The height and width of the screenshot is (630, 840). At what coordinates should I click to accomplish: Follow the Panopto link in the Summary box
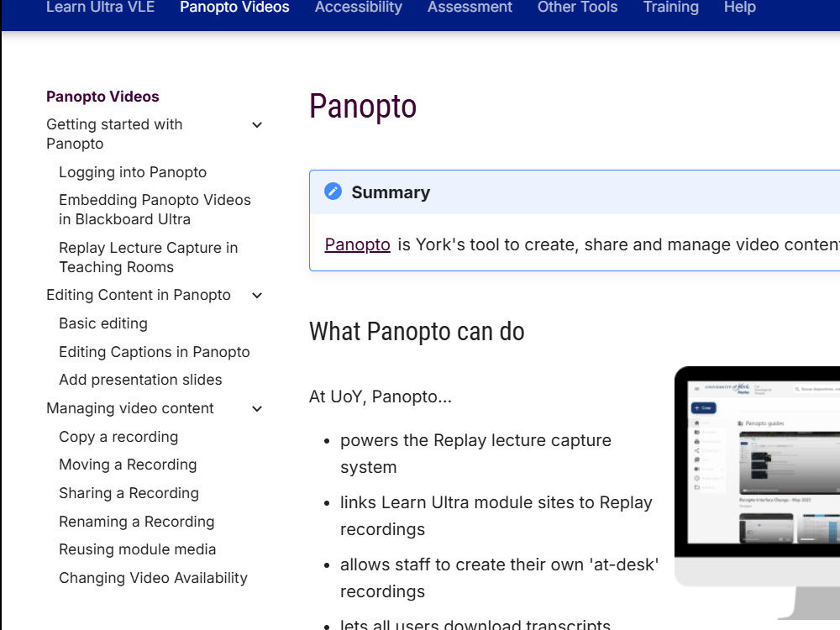pos(357,244)
